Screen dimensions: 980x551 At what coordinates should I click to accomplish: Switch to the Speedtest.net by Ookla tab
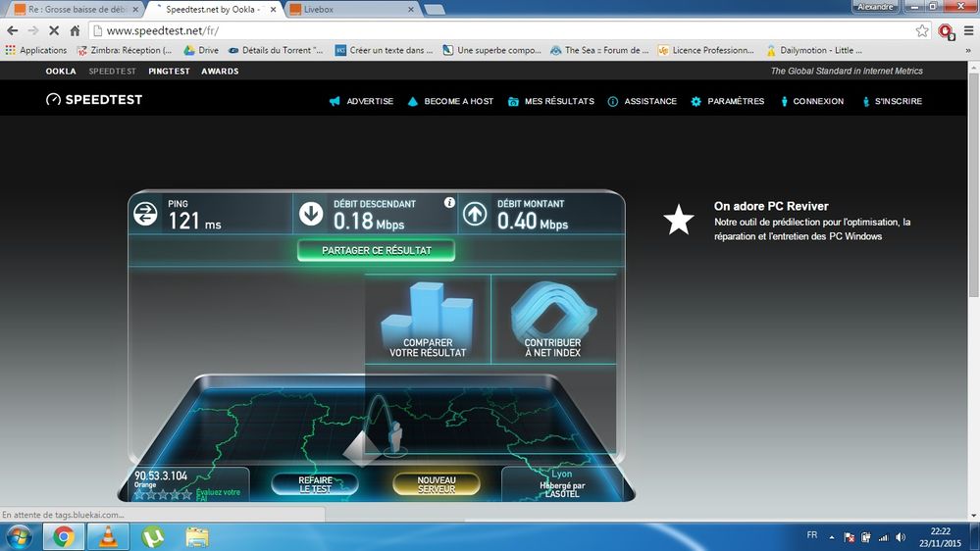pos(215,10)
